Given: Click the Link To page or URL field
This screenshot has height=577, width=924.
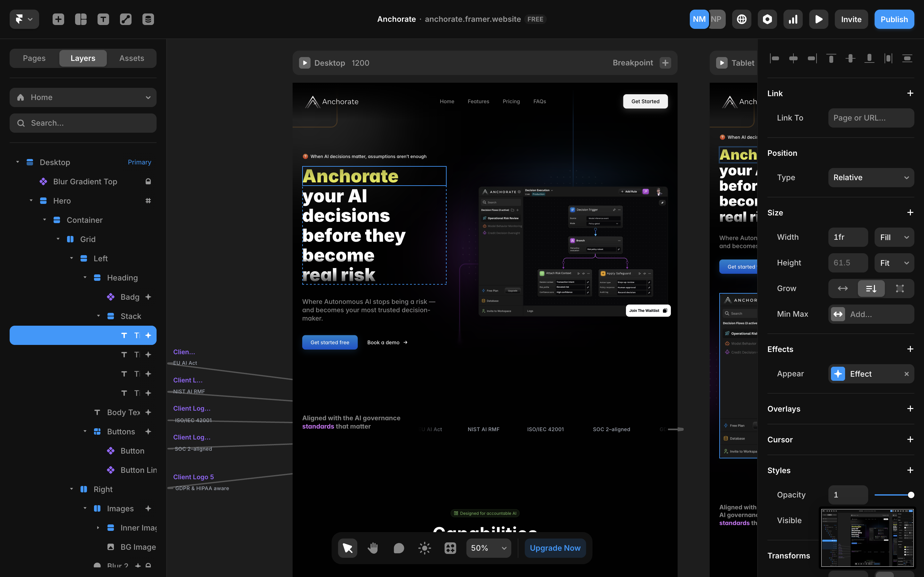Looking at the screenshot, I should pyautogui.click(x=871, y=118).
